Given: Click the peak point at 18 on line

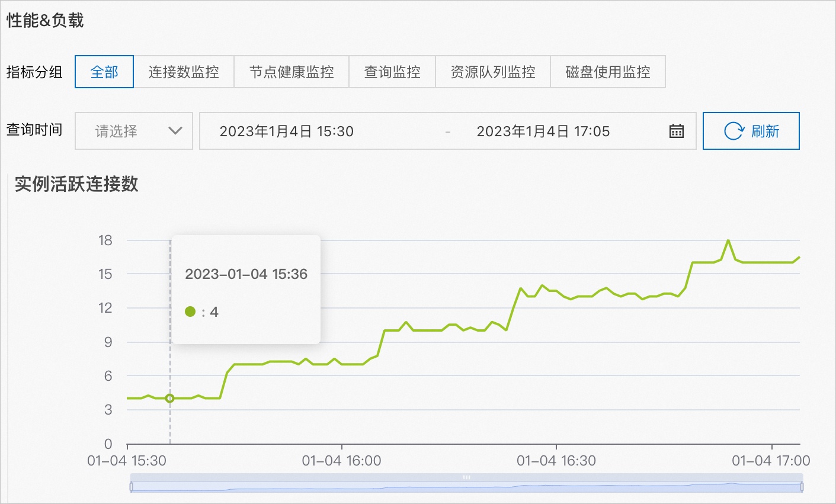Looking at the screenshot, I should [x=728, y=240].
